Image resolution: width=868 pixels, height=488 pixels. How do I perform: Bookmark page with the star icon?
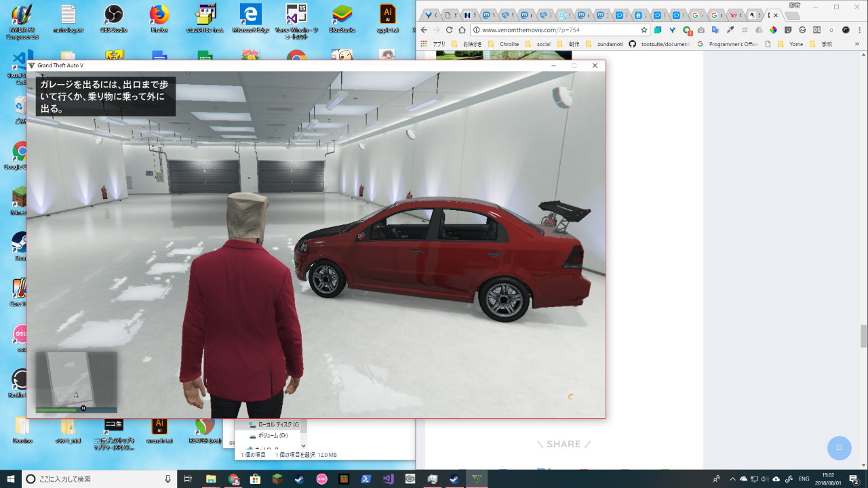tap(644, 30)
